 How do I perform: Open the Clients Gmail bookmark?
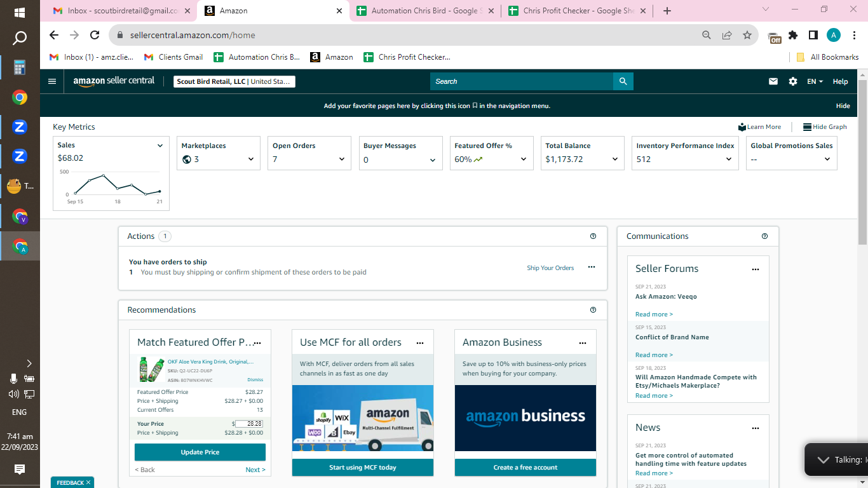coord(173,57)
